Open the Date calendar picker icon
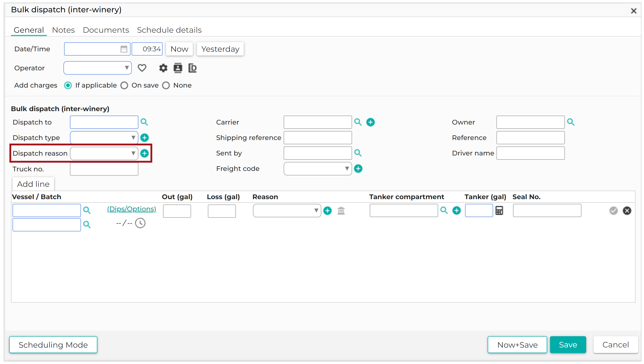The height and width of the screenshot is (364, 644). coord(124,49)
